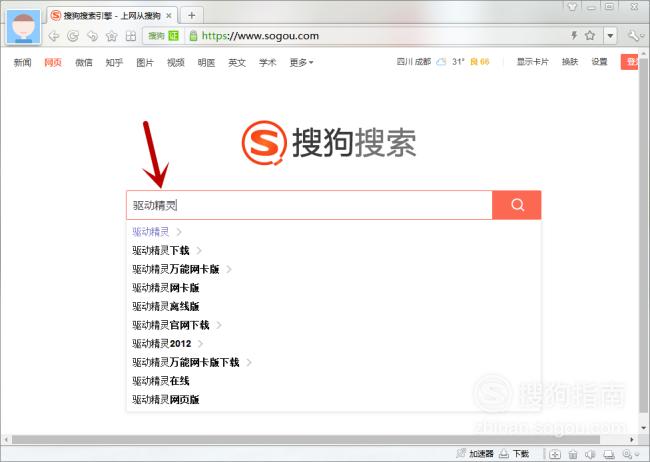The height and width of the screenshot is (462, 650).
Task: Bookmark this page with the star icon
Action: click(x=589, y=36)
